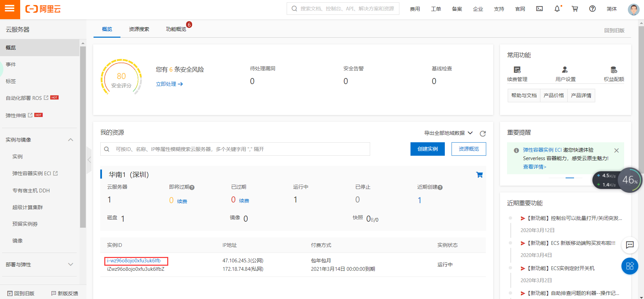Click 帮助与文档 button

pyautogui.click(x=524, y=96)
